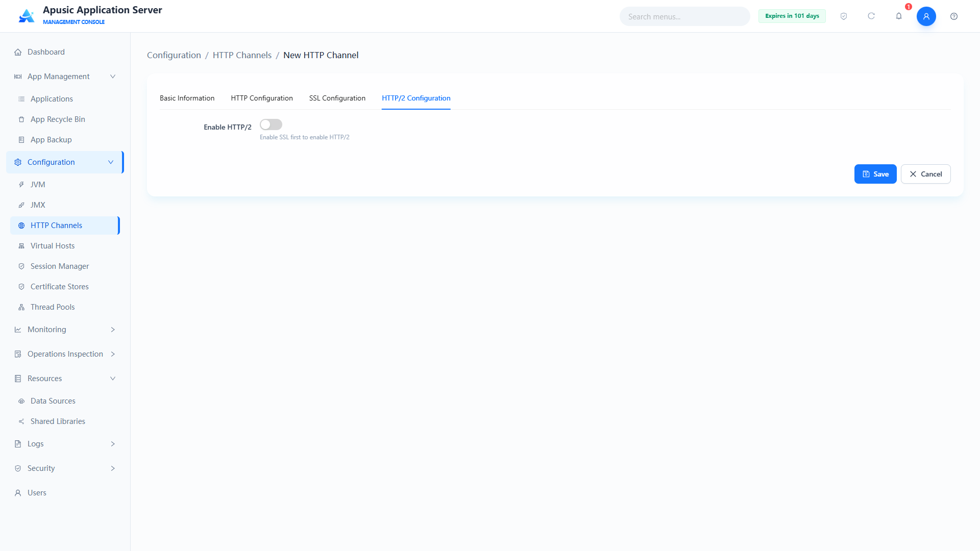
Task: Click the Virtual Hosts icon
Action: (21, 246)
